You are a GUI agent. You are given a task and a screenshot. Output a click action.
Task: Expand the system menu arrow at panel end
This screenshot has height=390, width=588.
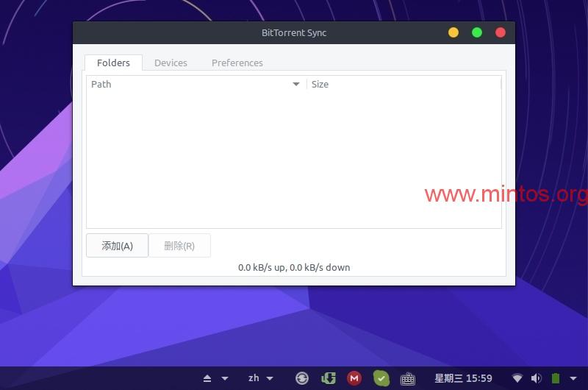[573, 378]
